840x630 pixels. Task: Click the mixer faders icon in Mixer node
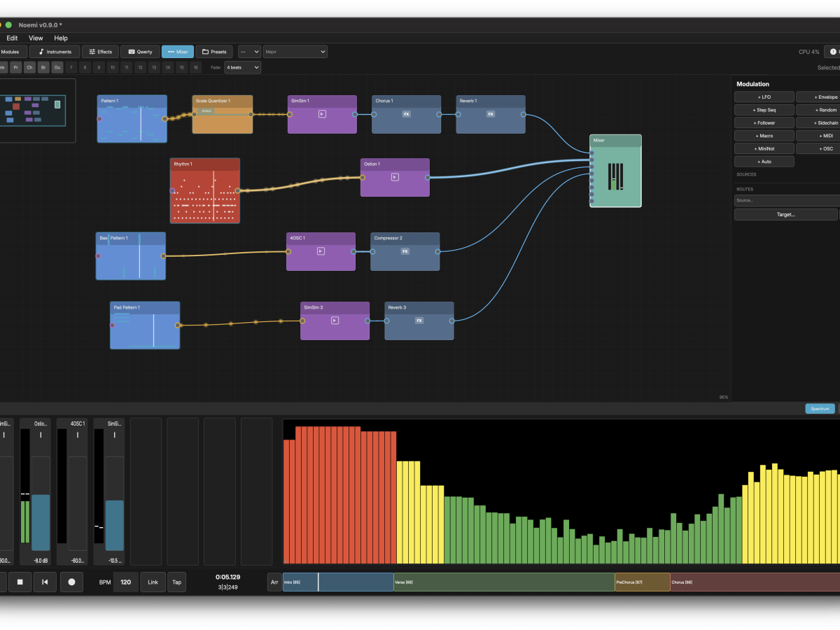pyautogui.click(x=615, y=176)
